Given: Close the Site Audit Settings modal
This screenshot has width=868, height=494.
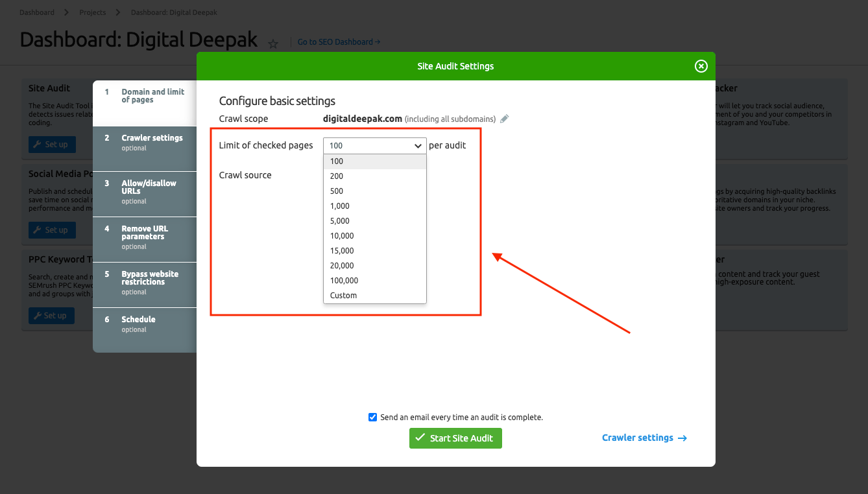Looking at the screenshot, I should click(x=701, y=65).
